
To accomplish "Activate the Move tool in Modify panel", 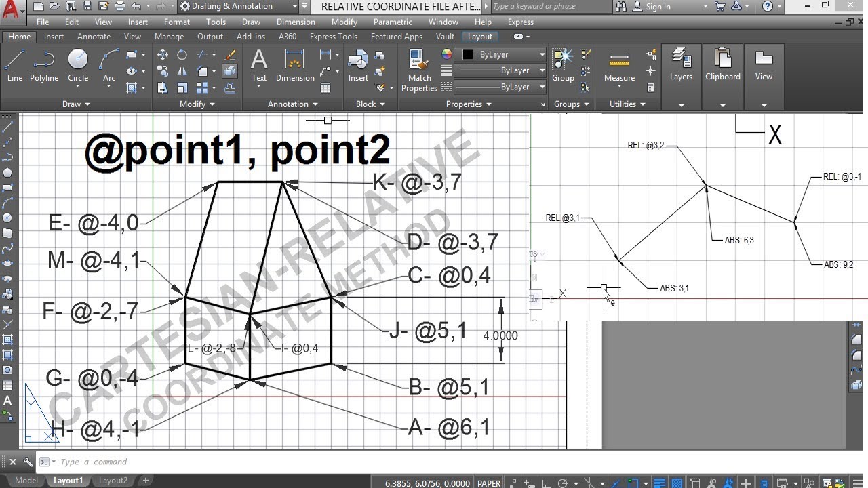I will [163, 55].
